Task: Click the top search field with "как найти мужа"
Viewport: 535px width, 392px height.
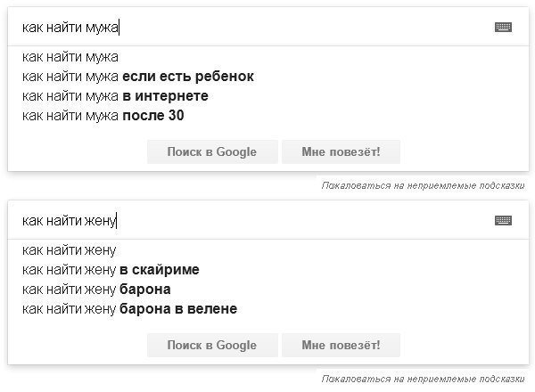Action: 250,28
